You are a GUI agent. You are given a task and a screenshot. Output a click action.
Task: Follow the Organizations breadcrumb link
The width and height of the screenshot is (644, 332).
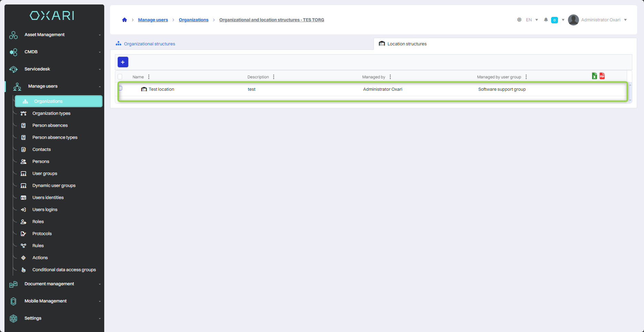(x=193, y=20)
